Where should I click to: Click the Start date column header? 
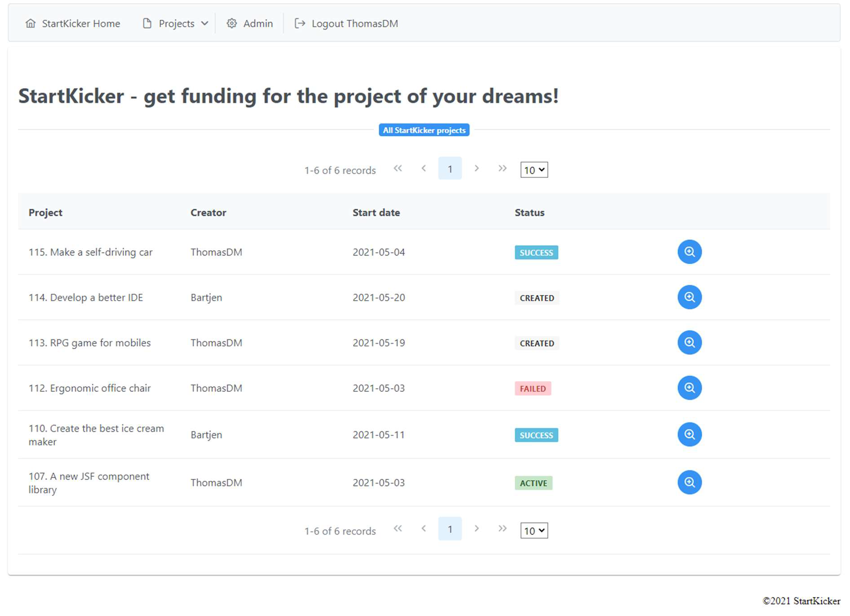[376, 213]
